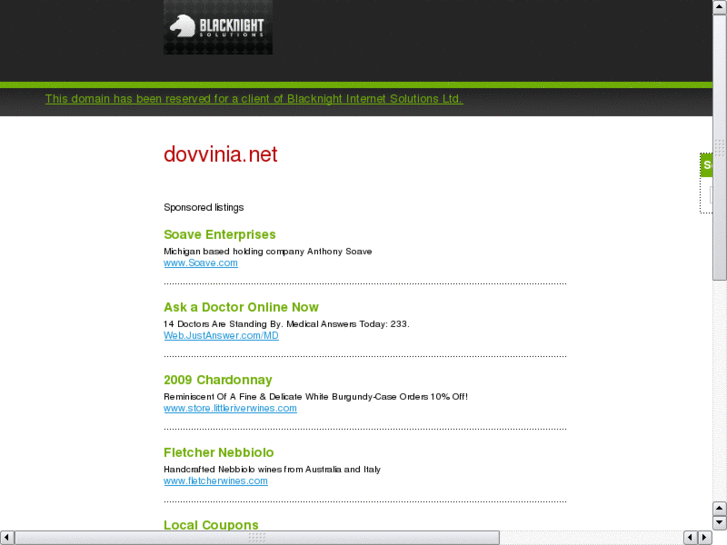Click the Michigan based holding company description
Image resolution: width=727 pixels, height=545 pixels.
coord(268,251)
